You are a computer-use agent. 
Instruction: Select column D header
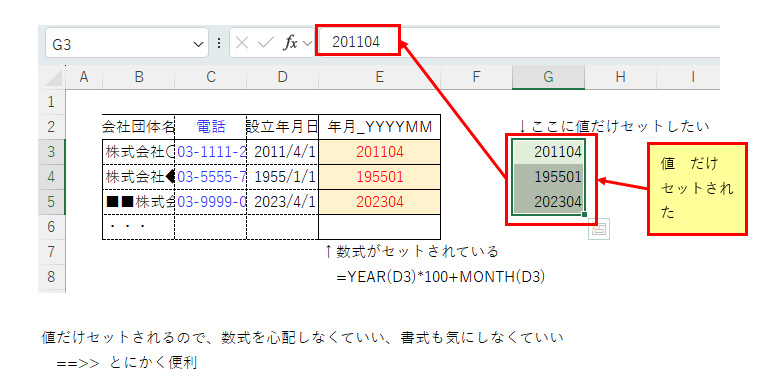tap(283, 77)
